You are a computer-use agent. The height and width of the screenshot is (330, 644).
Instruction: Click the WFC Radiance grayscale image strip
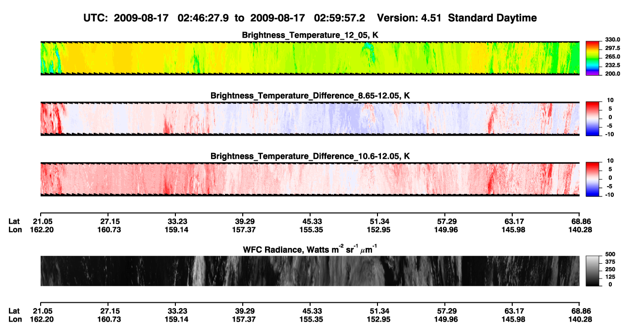tap(310, 271)
